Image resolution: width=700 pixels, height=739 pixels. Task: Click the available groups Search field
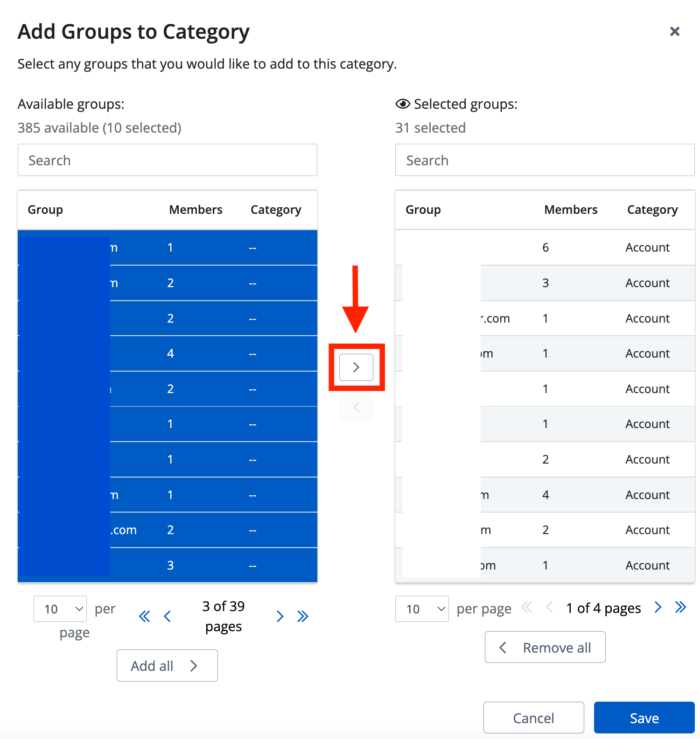pyautogui.click(x=168, y=160)
